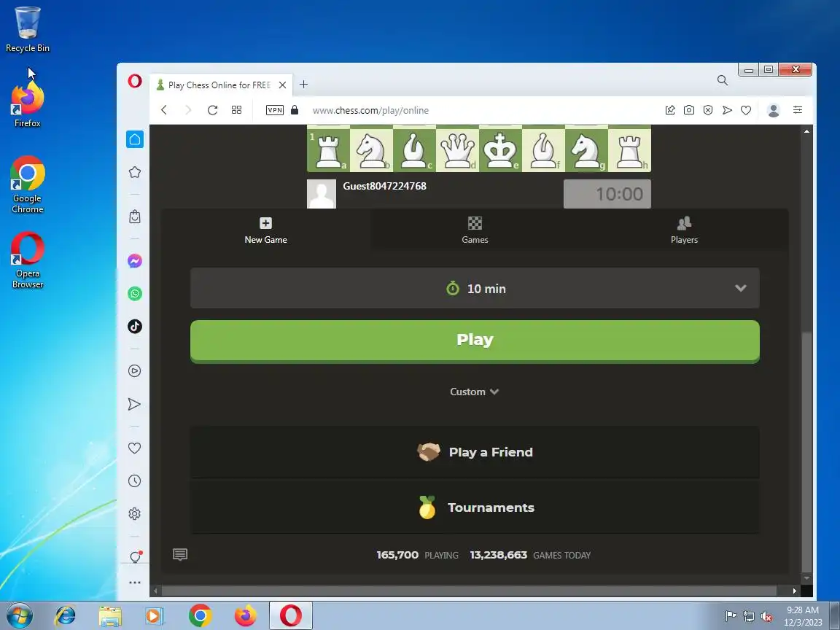Close the Play Chess Online tab
Image resolution: width=840 pixels, height=630 pixels.
[282, 85]
